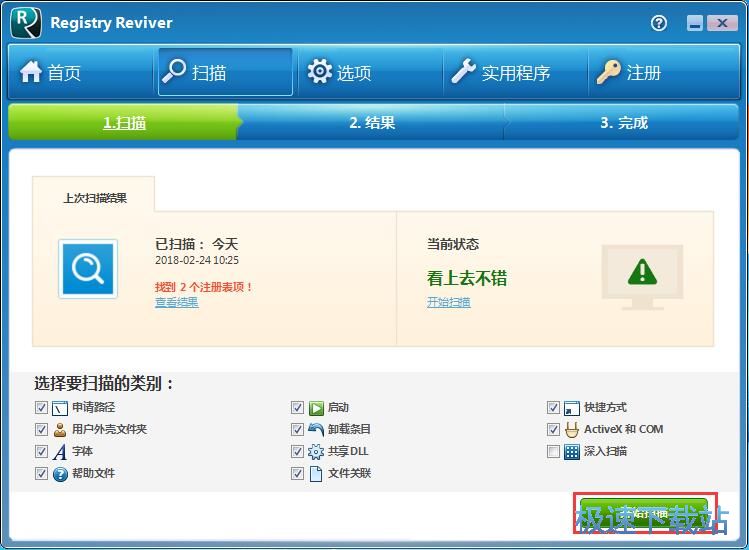Click the 深入扫描 grid icon

[572, 452]
